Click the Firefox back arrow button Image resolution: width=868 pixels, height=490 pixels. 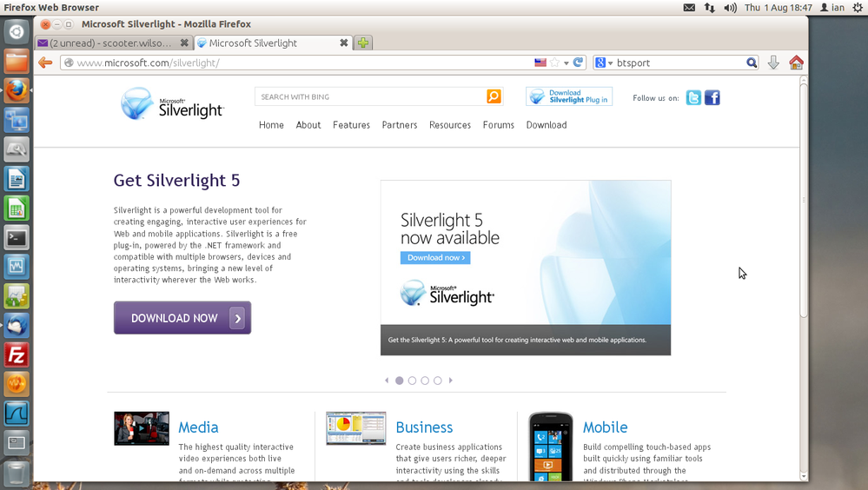[x=45, y=63]
